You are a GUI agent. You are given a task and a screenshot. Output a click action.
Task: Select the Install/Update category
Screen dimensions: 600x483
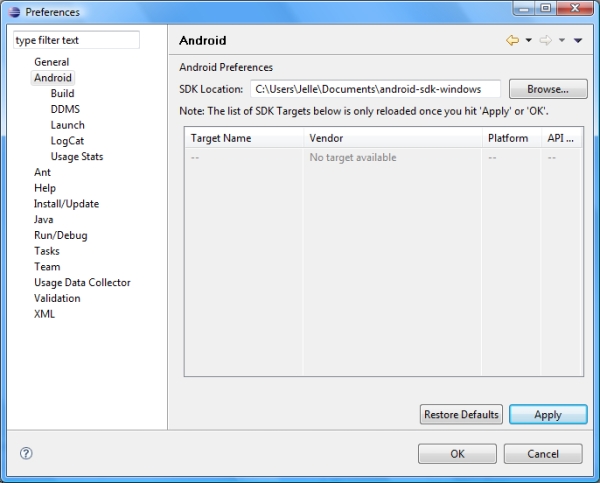(66, 204)
